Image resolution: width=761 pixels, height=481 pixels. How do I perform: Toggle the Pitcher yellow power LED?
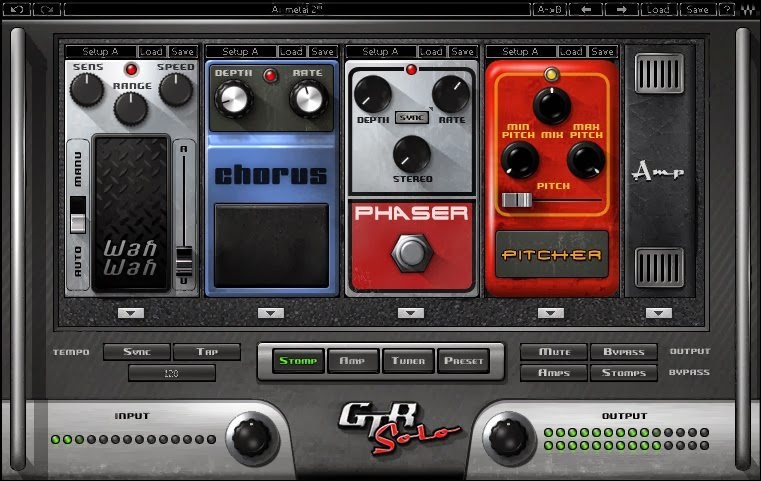[x=551, y=74]
